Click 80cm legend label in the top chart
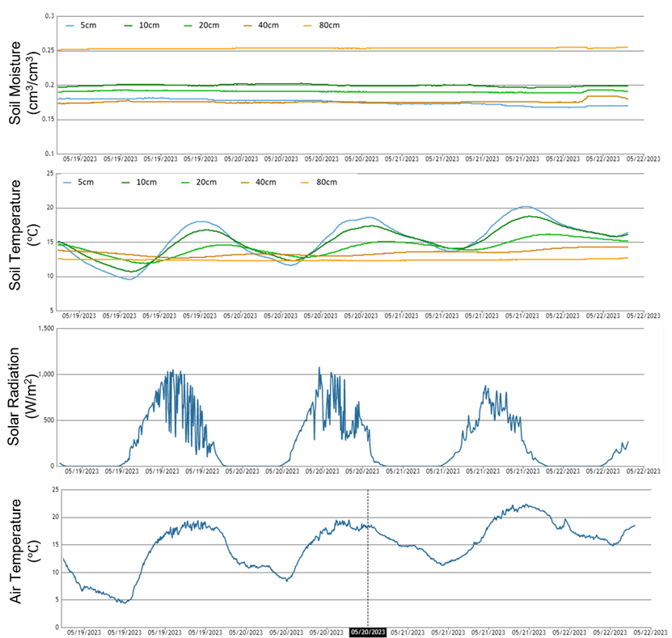This screenshot has height=638, width=672. pyautogui.click(x=326, y=25)
